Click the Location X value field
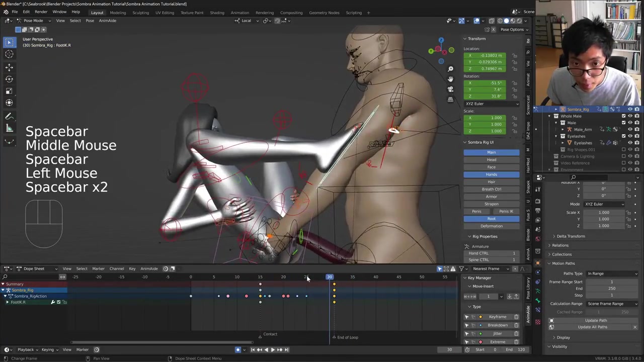 pos(491,55)
